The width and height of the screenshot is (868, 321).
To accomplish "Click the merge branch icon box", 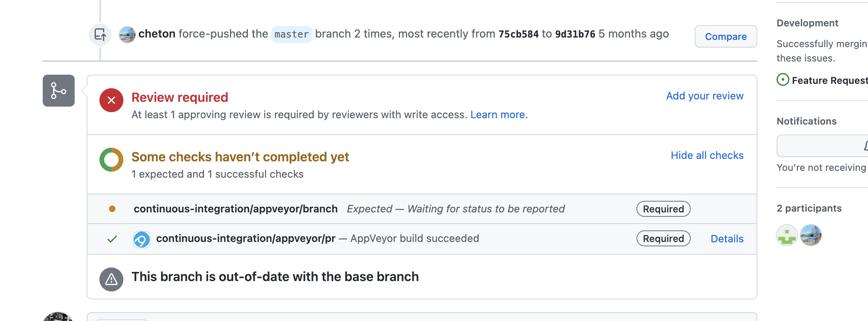I will point(59,91).
